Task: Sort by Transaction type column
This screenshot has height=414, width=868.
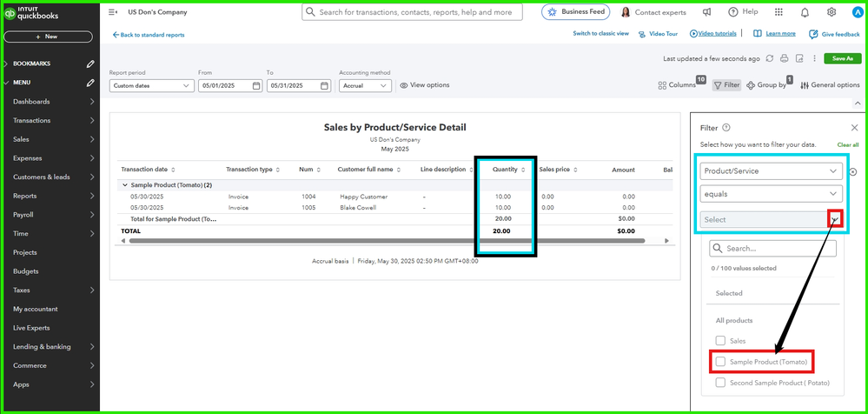Action: click(277, 170)
